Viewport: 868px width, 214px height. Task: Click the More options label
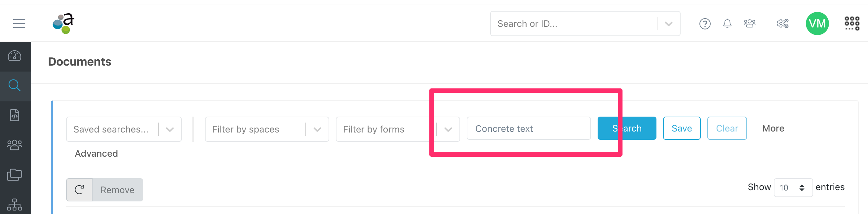pos(773,128)
